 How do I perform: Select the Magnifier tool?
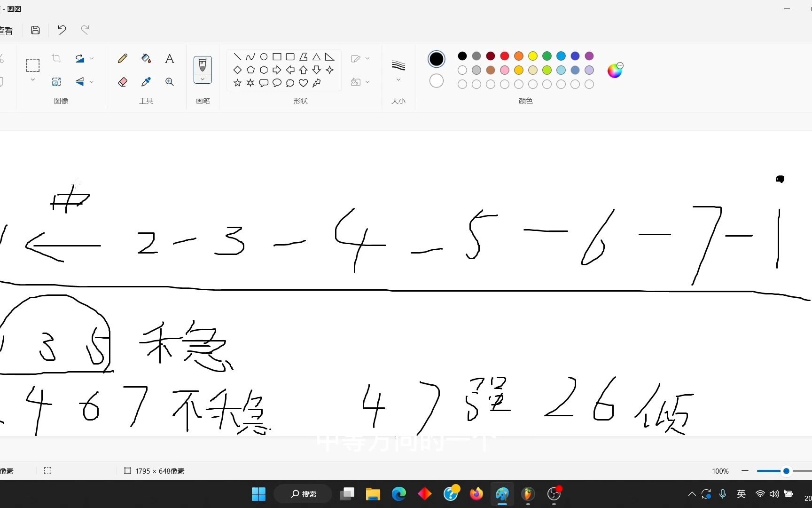[x=169, y=81]
